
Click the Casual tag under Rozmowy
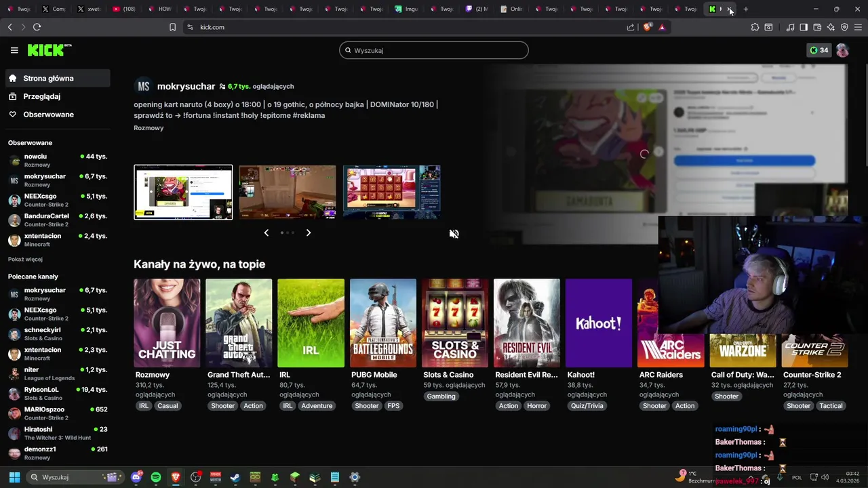[167, 406]
